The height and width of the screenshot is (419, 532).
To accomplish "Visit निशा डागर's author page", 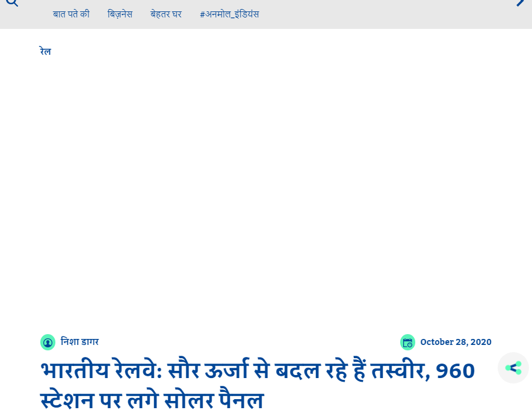I will pos(79,342).
